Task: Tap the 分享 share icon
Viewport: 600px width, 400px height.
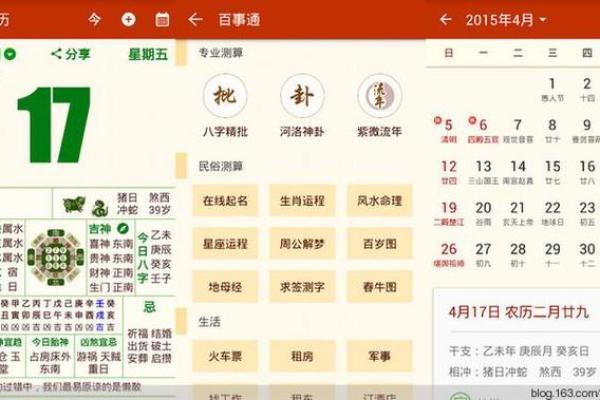Action: click(71, 54)
